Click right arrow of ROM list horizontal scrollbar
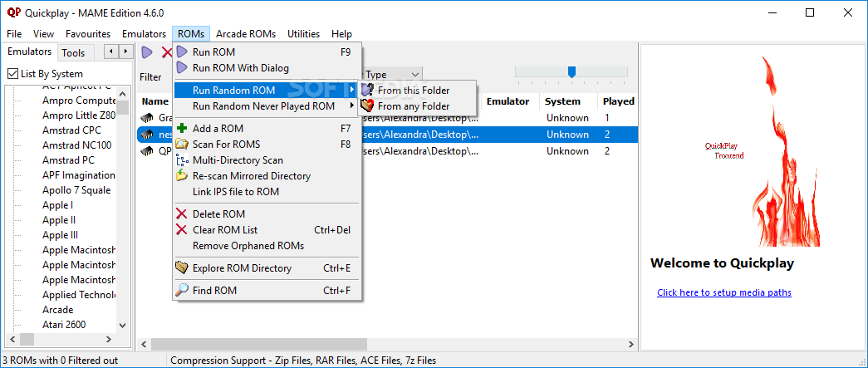The height and width of the screenshot is (368, 868). [x=631, y=344]
